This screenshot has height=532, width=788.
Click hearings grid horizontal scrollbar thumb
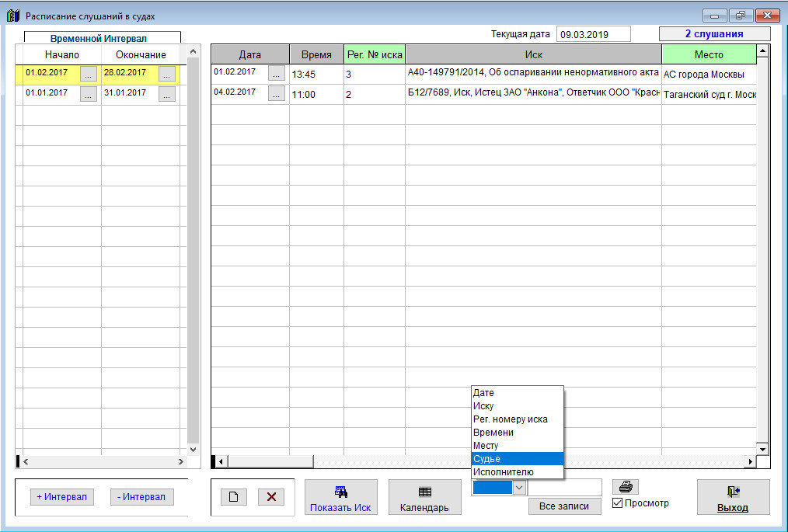click(271, 461)
